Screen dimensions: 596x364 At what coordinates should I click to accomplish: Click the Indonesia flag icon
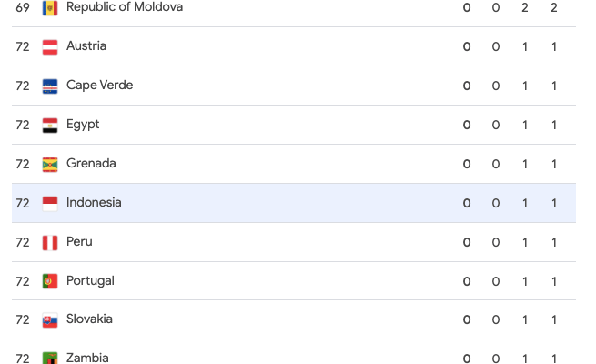coord(50,203)
